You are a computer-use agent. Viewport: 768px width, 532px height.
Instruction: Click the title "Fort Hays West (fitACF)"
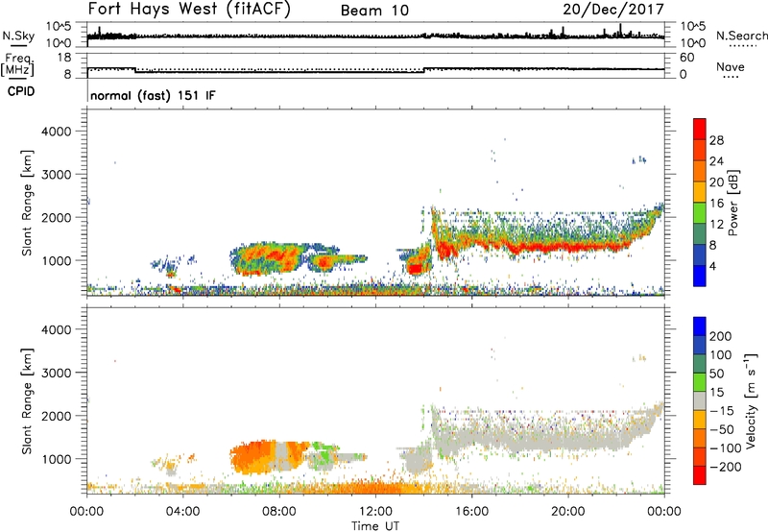pos(189,9)
